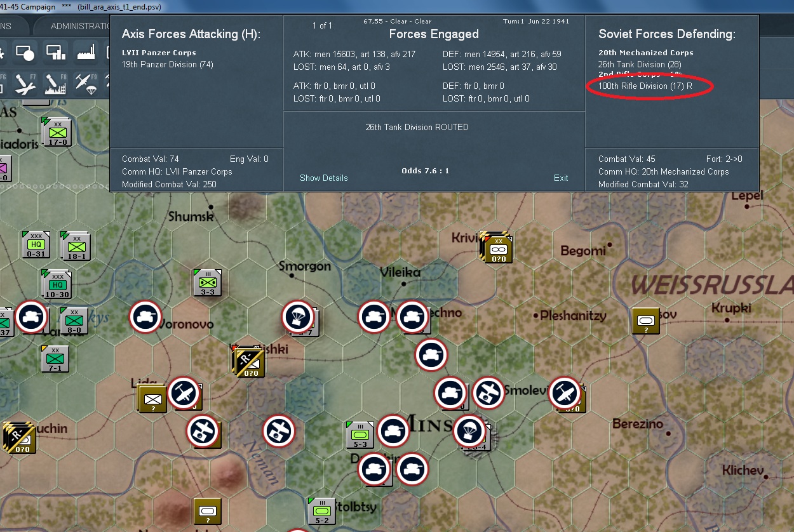Click the Modified Combat Val: 32 line
The image size is (794, 532).
tap(643, 184)
